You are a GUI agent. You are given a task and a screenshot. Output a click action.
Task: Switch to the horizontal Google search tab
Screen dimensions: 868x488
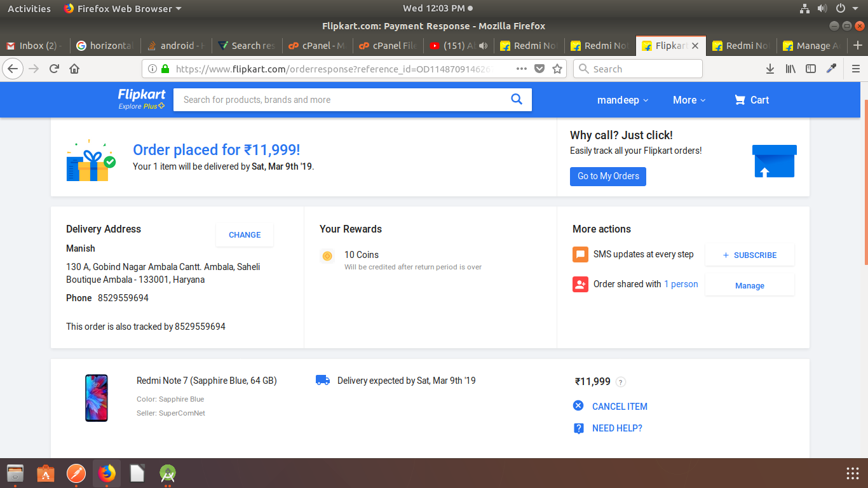point(105,46)
